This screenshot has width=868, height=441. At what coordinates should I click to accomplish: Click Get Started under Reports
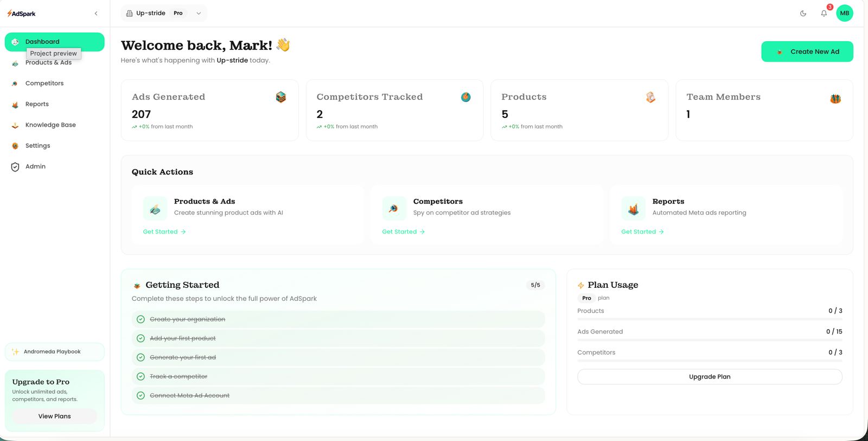(x=643, y=232)
